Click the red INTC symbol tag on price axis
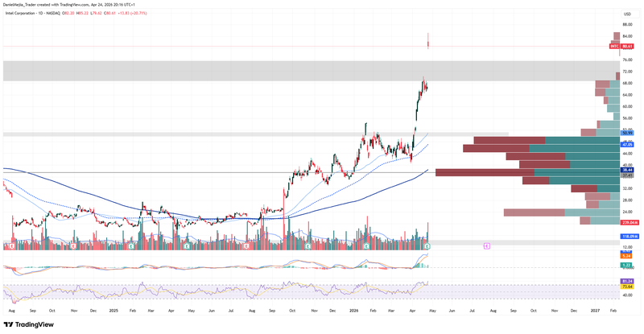The image size is (644, 334). tap(614, 47)
